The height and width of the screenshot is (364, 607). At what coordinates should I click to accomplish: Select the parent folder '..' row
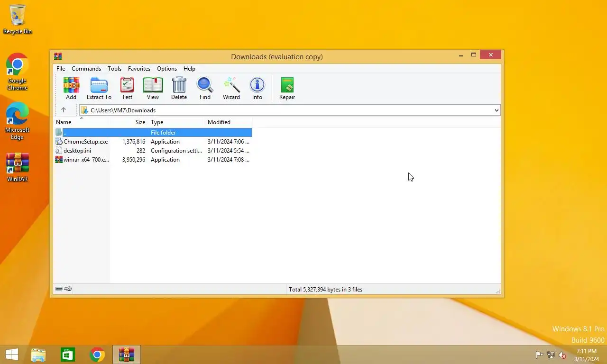153,132
